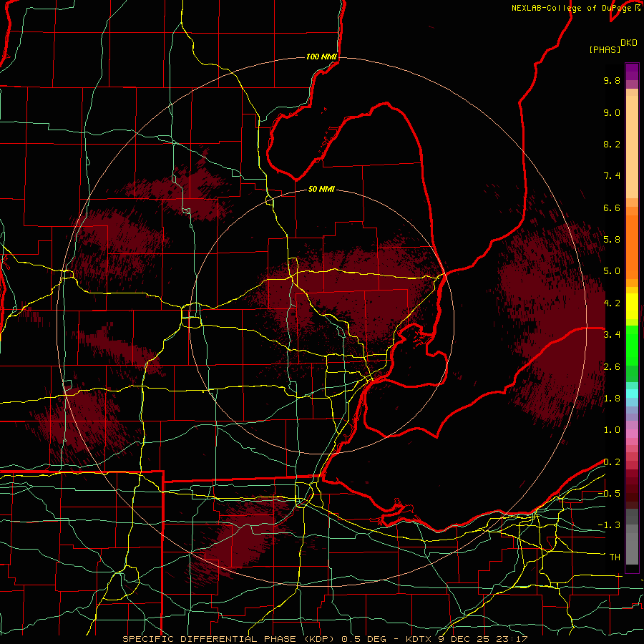Click the -1.3 legend value
This screenshot has width=644, height=644.
[x=609, y=525]
